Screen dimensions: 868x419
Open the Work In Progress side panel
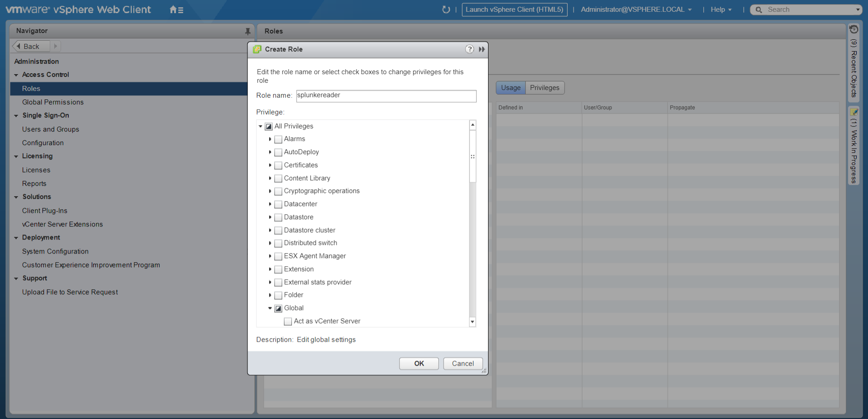[x=854, y=145]
